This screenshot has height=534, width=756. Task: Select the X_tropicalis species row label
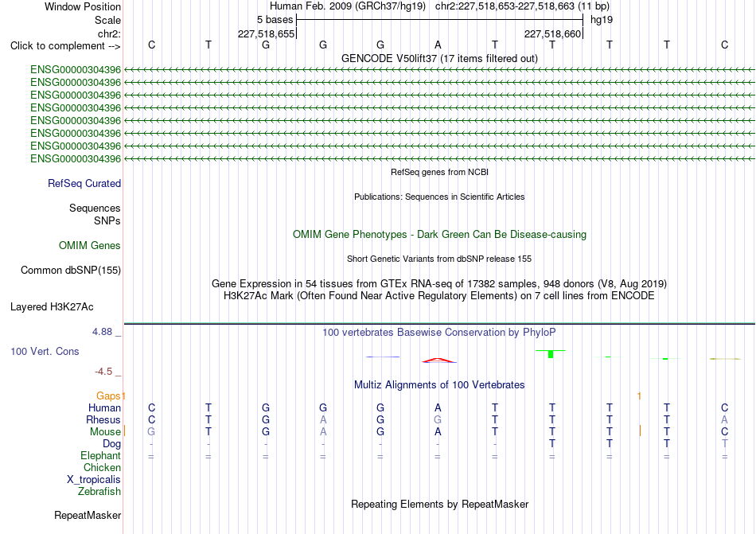(x=94, y=480)
